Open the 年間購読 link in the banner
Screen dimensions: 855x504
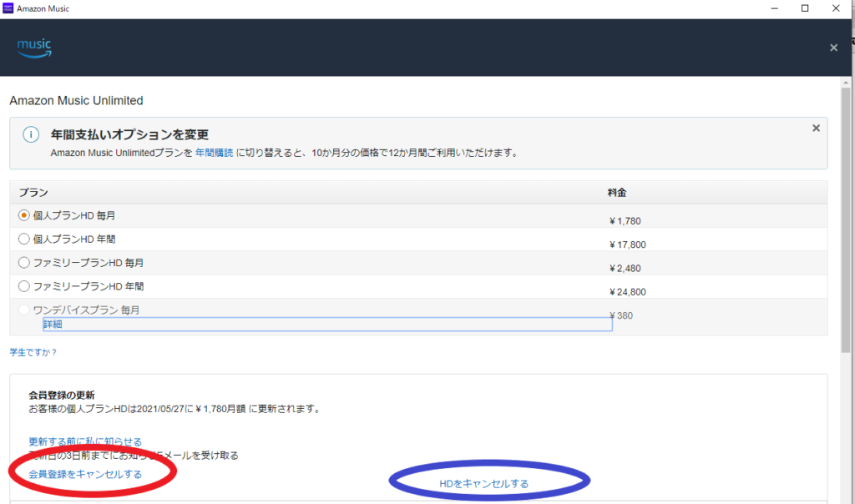point(215,153)
